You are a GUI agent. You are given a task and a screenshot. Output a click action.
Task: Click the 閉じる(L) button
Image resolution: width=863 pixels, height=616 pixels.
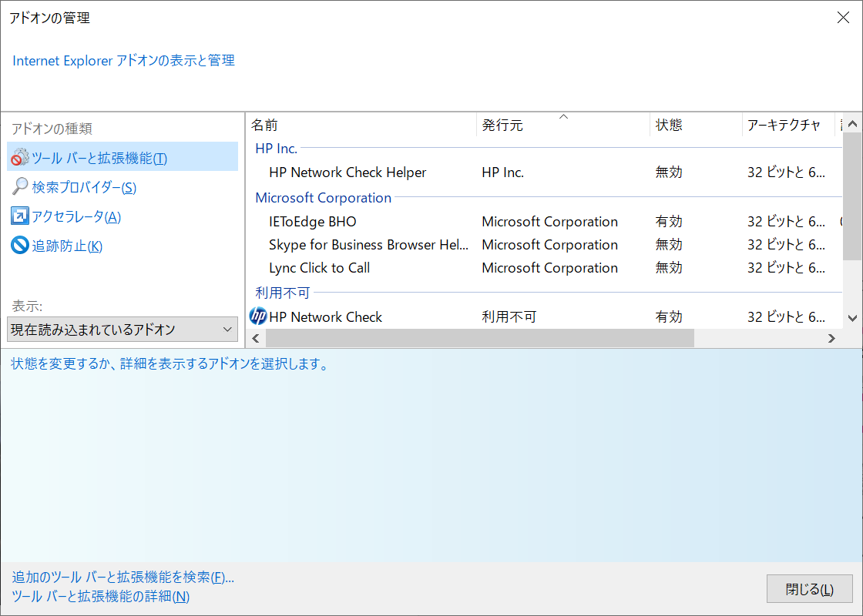(810, 589)
